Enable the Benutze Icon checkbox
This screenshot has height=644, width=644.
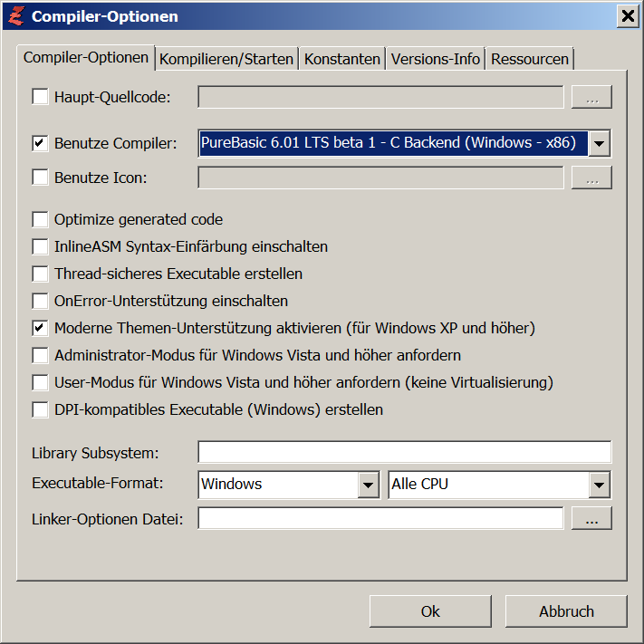click(x=40, y=178)
